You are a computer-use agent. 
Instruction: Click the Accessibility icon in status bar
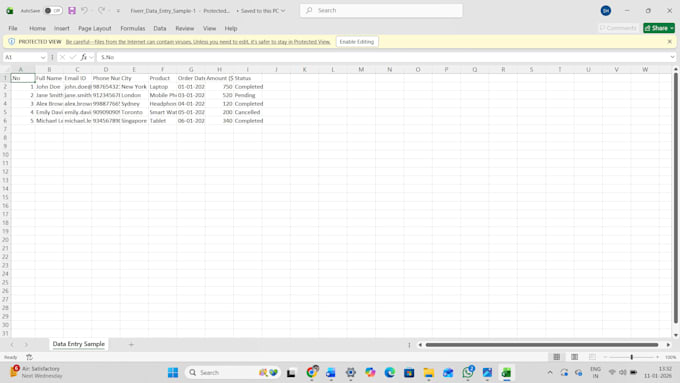pos(29,357)
